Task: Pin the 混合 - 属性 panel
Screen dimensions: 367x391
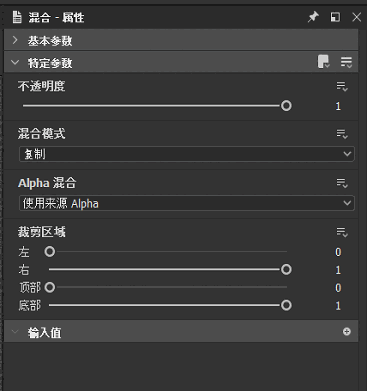Action: tap(313, 17)
